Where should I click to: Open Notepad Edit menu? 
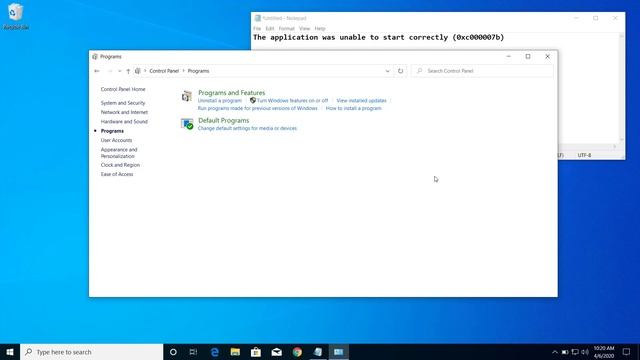click(x=270, y=29)
